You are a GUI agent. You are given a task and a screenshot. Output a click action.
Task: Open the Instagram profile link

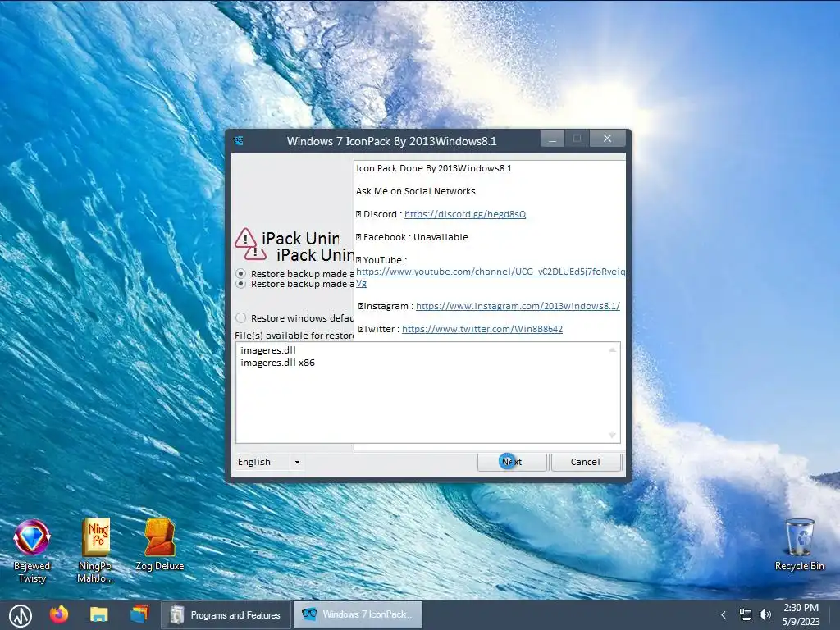pos(518,306)
